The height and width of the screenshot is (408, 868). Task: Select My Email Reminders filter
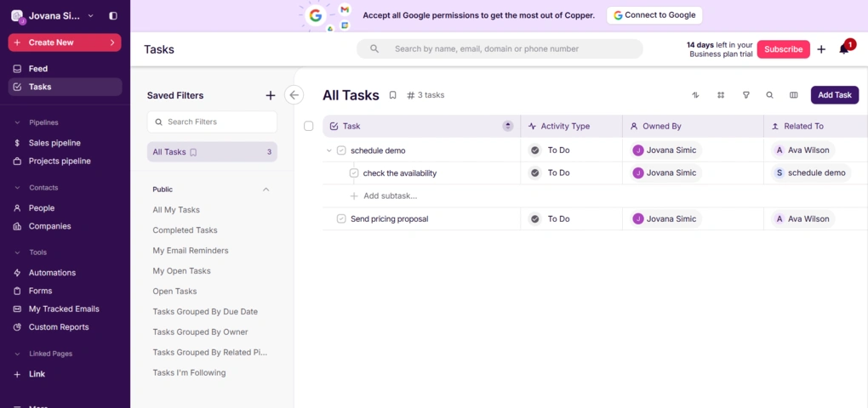pyautogui.click(x=191, y=251)
